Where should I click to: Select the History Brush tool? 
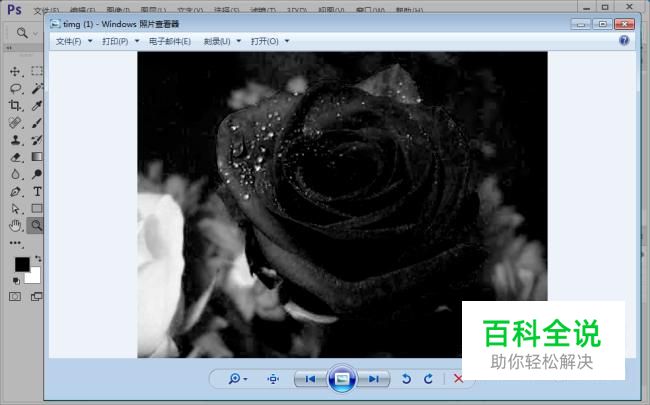point(37,140)
